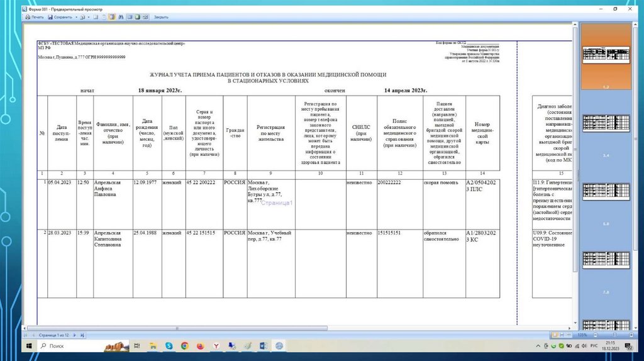Click the binoculars find icon
The image size is (644, 361).
(x=121, y=17)
